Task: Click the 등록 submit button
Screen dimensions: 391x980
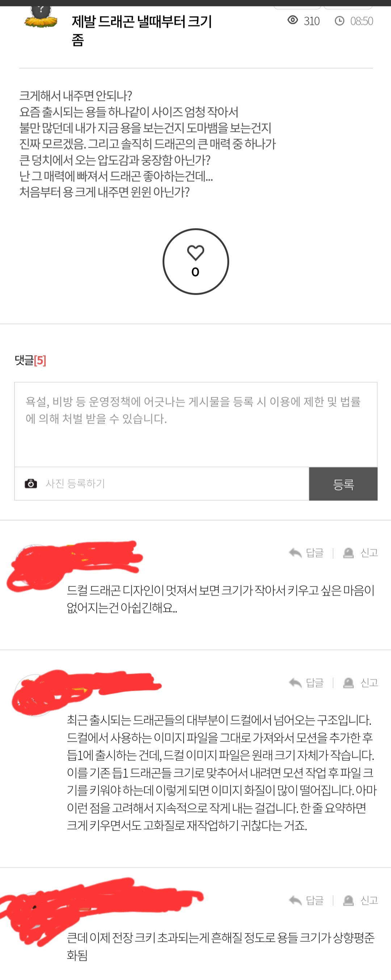Action: [x=343, y=484]
